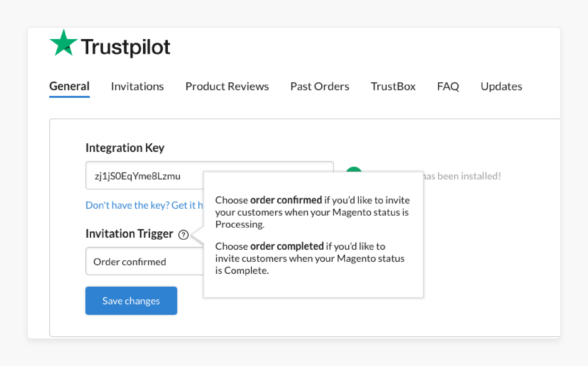This screenshot has height=366, width=588.
Task: Click the 'Integration Key' heading text
Action: [x=125, y=148]
